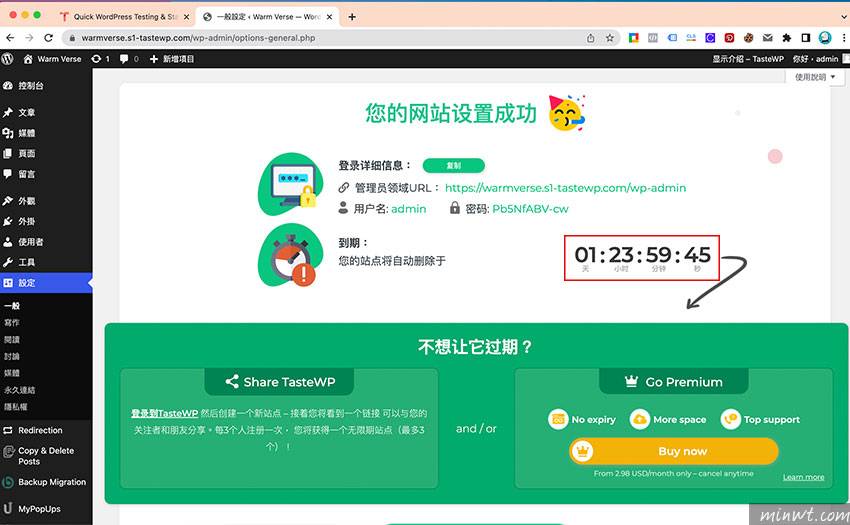Click the yellow Buy now button

tap(674, 451)
